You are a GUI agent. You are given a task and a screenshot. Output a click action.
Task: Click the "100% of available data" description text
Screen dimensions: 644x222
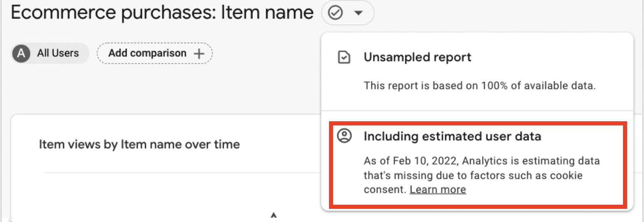coord(480,86)
